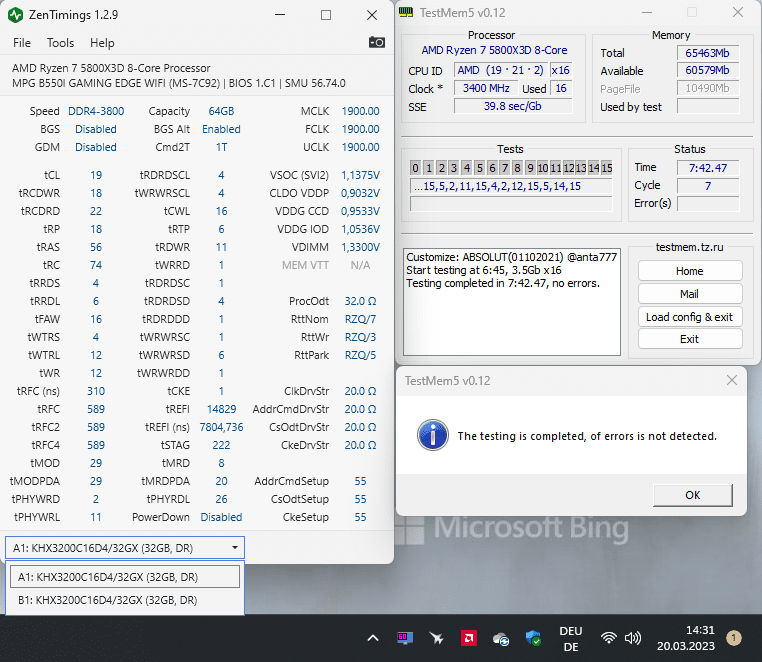Screen dimensions: 762x662
Task: Click the DEU DE language indicator
Action: (571, 639)
